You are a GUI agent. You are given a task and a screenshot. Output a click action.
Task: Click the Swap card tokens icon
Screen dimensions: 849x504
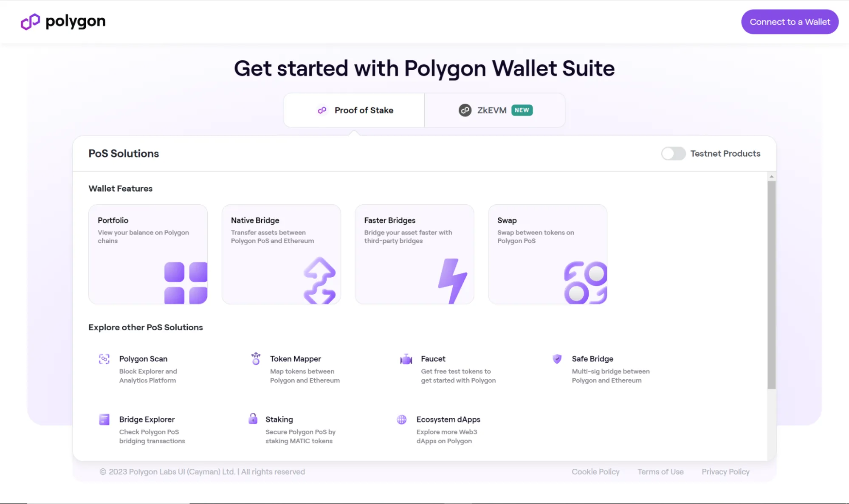point(585,282)
